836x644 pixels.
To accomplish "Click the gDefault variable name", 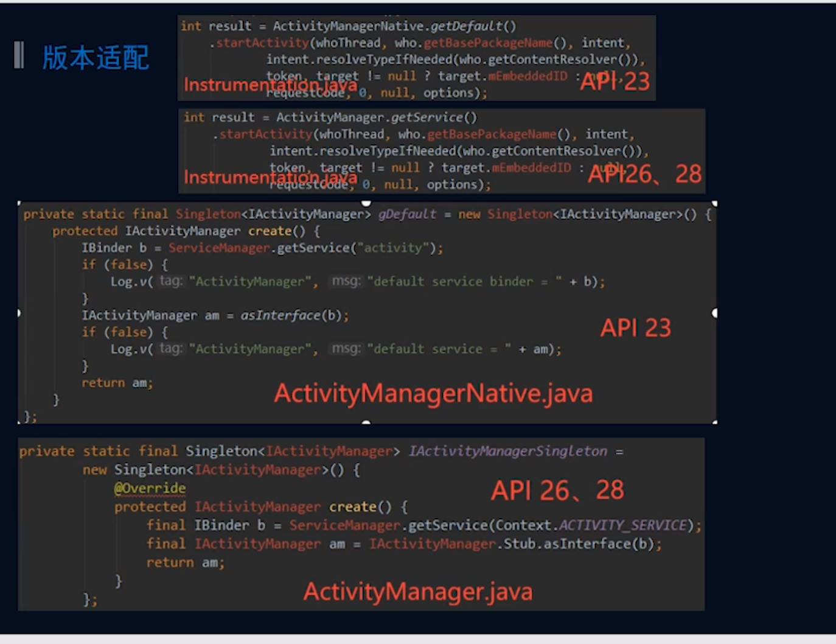I will pos(407,214).
